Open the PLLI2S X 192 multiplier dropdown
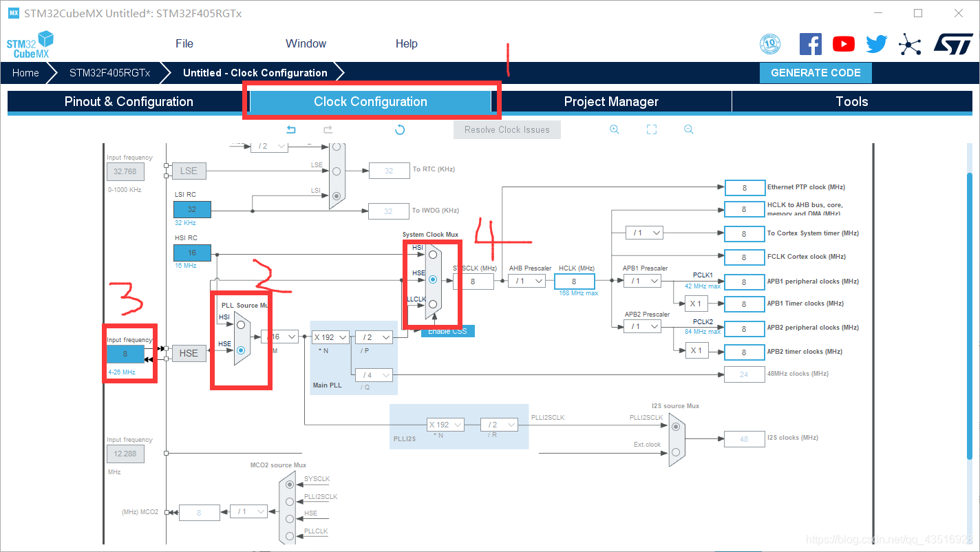This screenshot has height=552, width=980. [x=445, y=425]
